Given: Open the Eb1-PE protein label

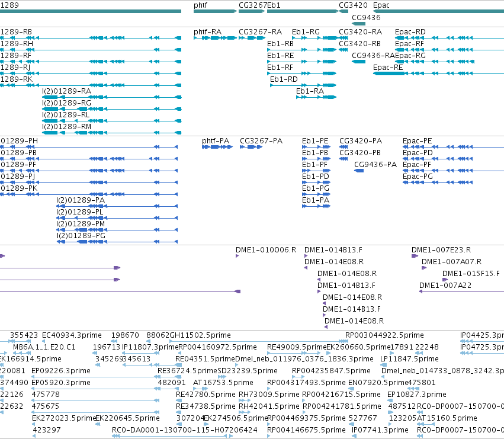Looking at the screenshot, I should [315, 141].
